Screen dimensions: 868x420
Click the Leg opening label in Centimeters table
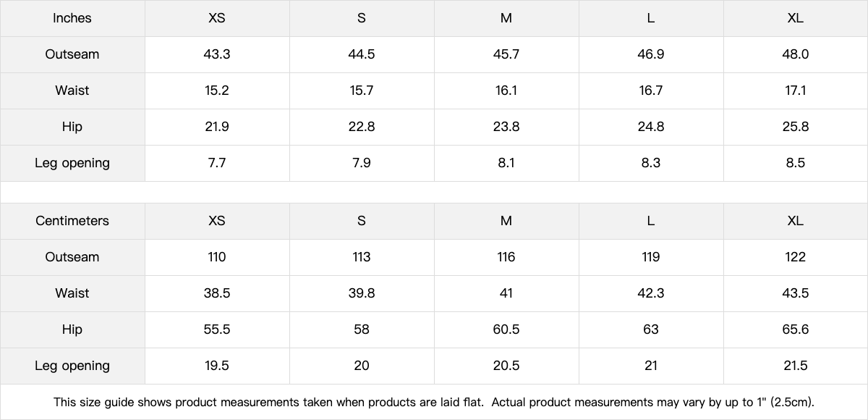pos(72,366)
